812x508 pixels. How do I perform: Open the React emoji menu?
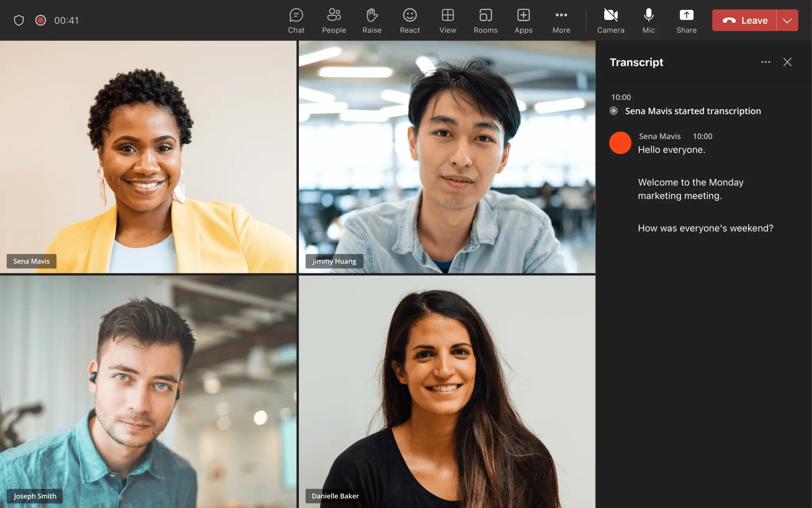pyautogui.click(x=410, y=21)
